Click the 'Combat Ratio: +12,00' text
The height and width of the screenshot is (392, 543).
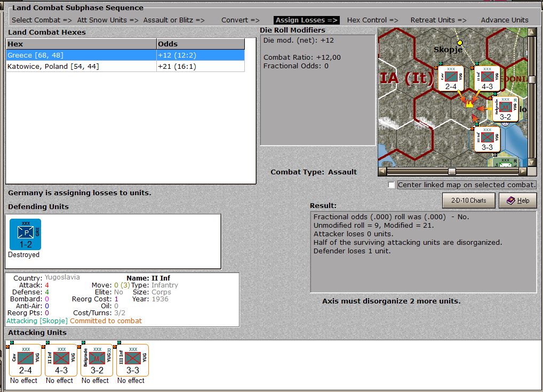302,58
